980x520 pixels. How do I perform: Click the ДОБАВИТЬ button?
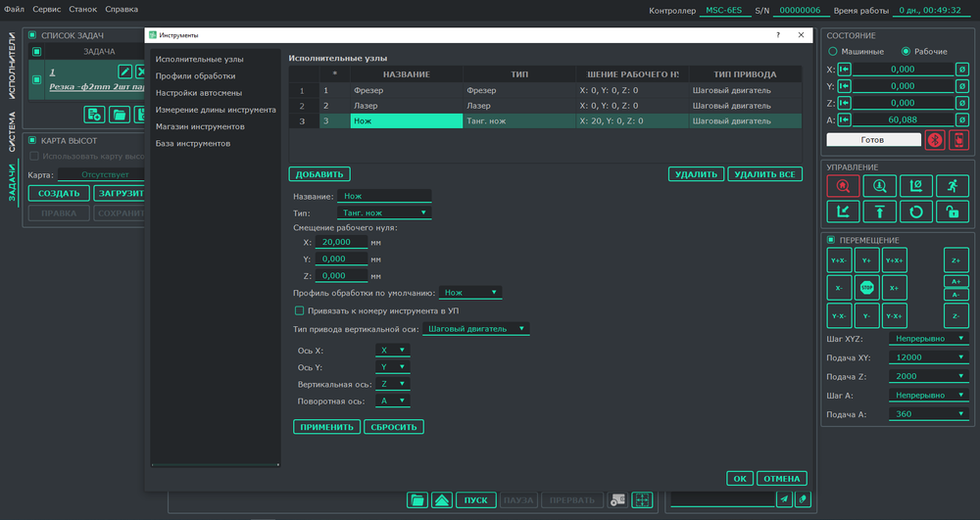319,174
